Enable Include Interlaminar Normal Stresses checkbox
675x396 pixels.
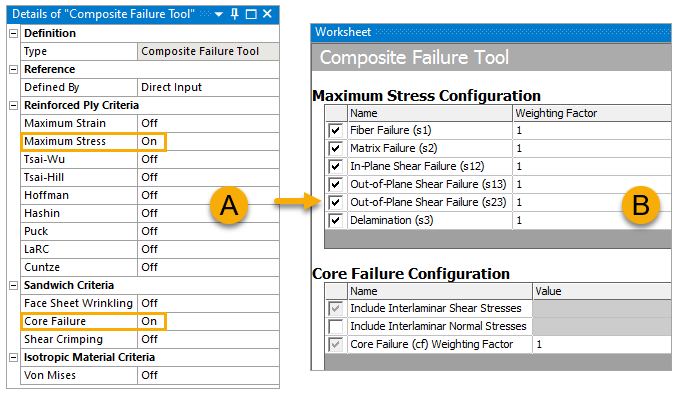(335, 326)
